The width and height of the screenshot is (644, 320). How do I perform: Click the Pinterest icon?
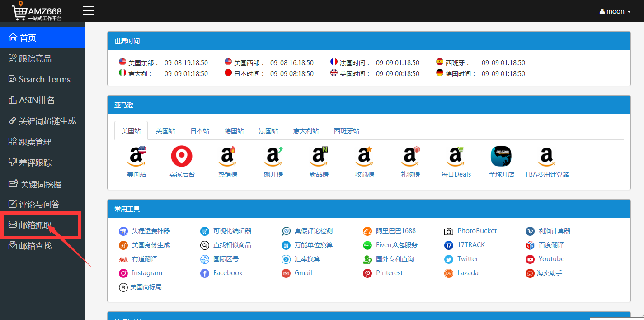point(367,273)
